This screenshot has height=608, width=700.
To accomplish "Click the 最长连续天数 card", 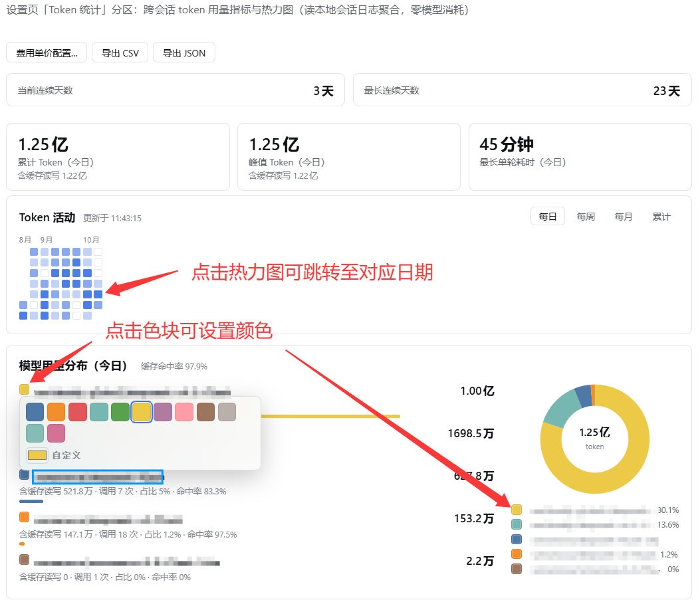I will [x=523, y=90].
